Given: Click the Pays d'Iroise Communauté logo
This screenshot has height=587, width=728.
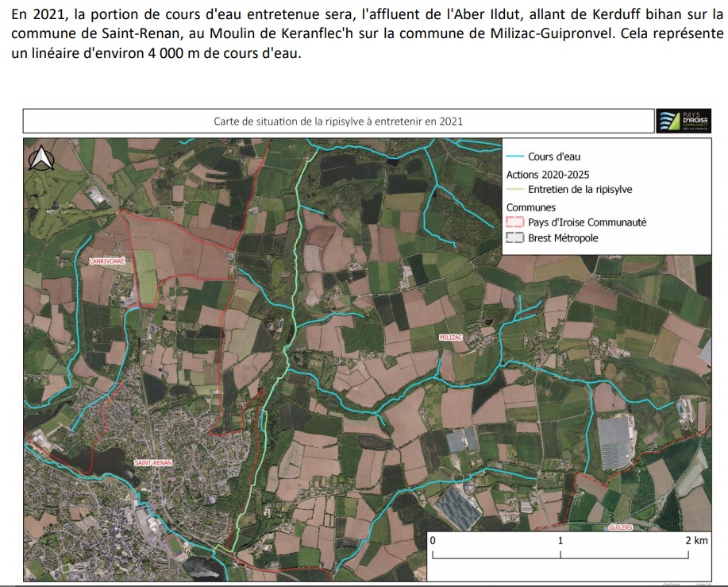Looking at the screenshot, I should tap(683, 121).
